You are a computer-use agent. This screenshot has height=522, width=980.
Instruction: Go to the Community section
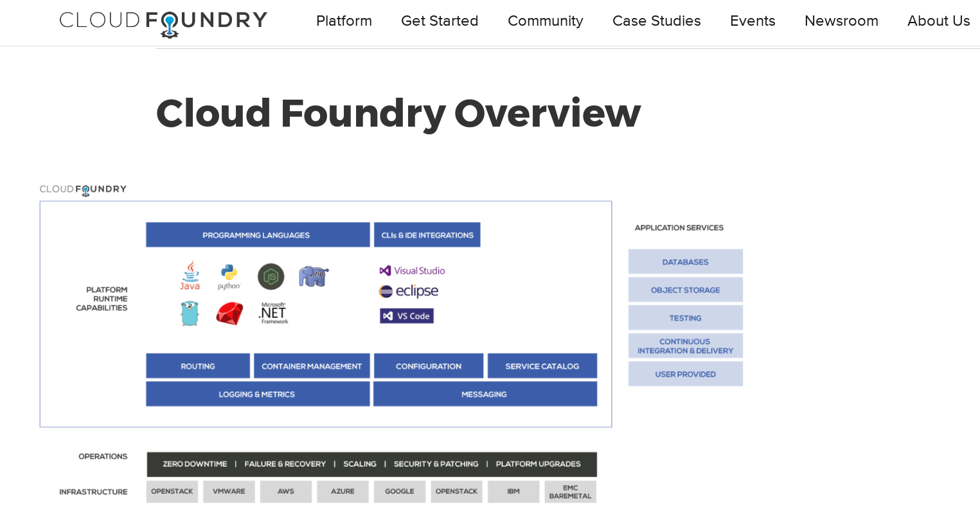pyautogui.click(x=546, y=21)
